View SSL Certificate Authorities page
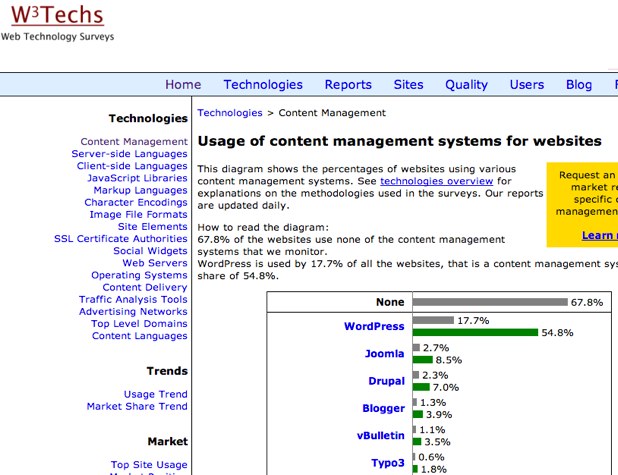 click(121, 239)
